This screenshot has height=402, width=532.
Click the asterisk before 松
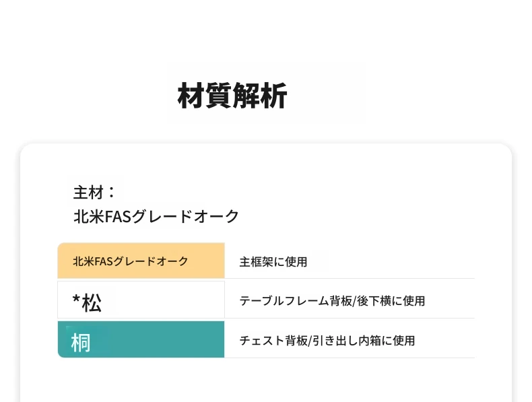coord(76,300)
